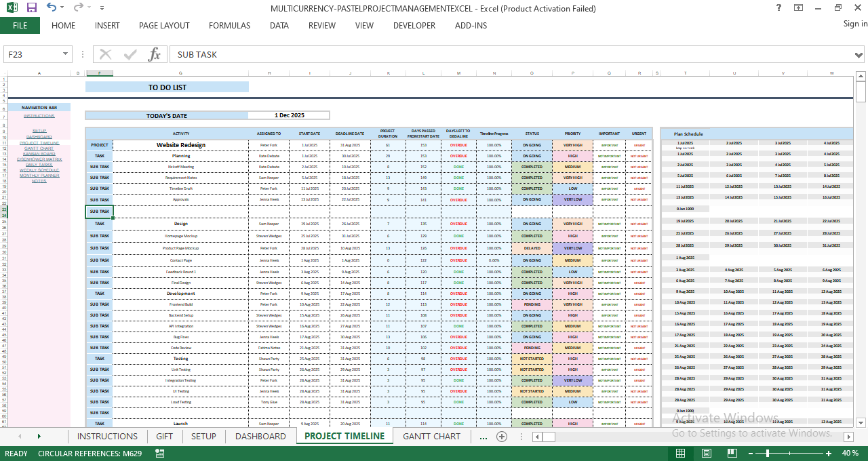Switch to Page Break Preview icon
Image resolution: width=868 pixels, height=461 pixels.
pos(732,453)
